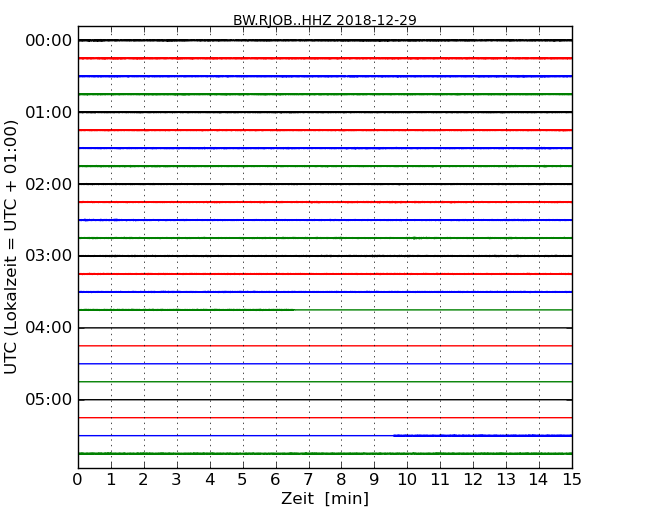The image size is (650, 520).
Task: Click the 00:00 time label
Action: [49, 41]
